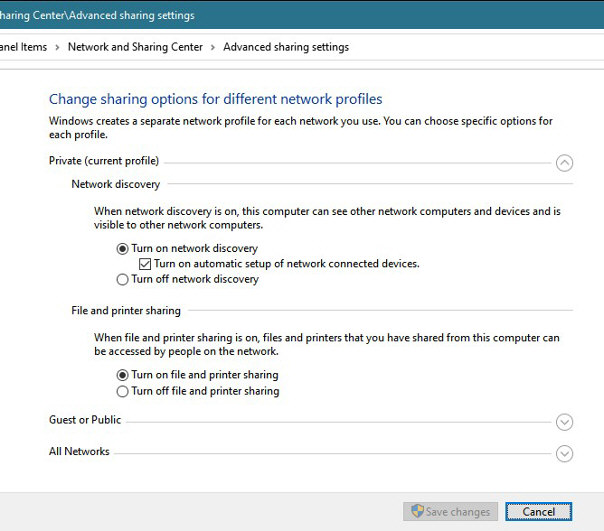Open breadcrumb chevron after Panel Items
The height and width of the screenshot is (531, 604).
[x=57, y=47]
